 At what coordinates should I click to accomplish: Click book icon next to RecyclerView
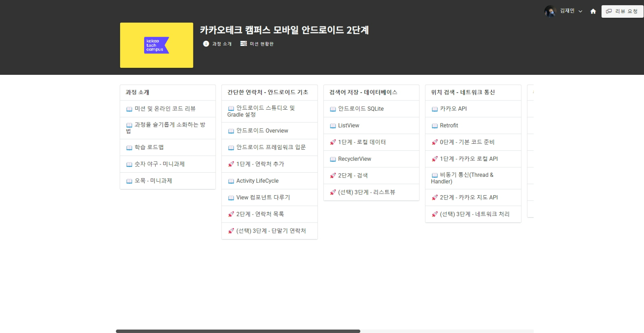333,159
